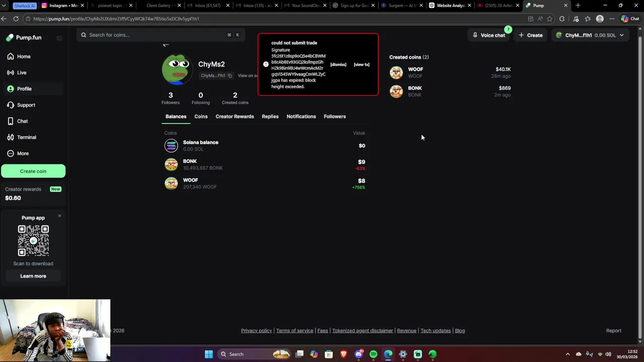The height and width of the screenshot is (362, 644).
Task: Click Learn more under Pump app
Action: 33,276
